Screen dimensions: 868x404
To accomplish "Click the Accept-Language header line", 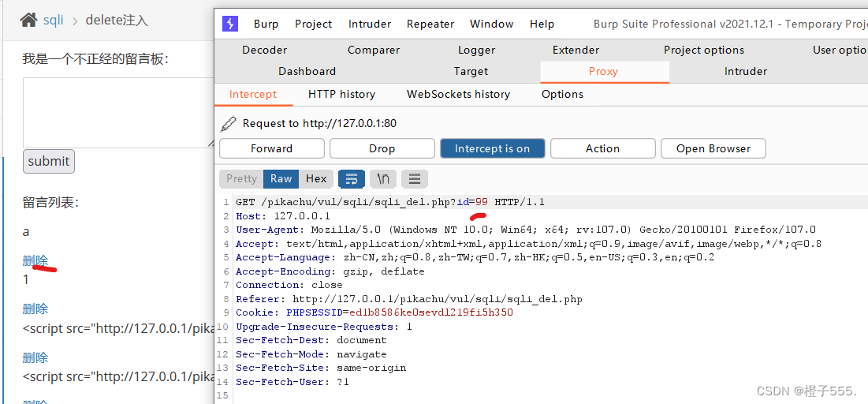I will pos(475,258).
